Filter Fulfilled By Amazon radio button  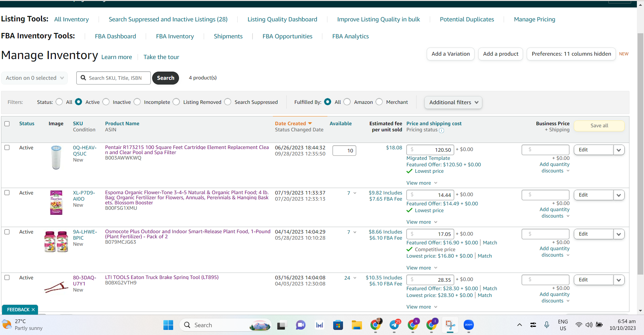(x=347, y=102)
